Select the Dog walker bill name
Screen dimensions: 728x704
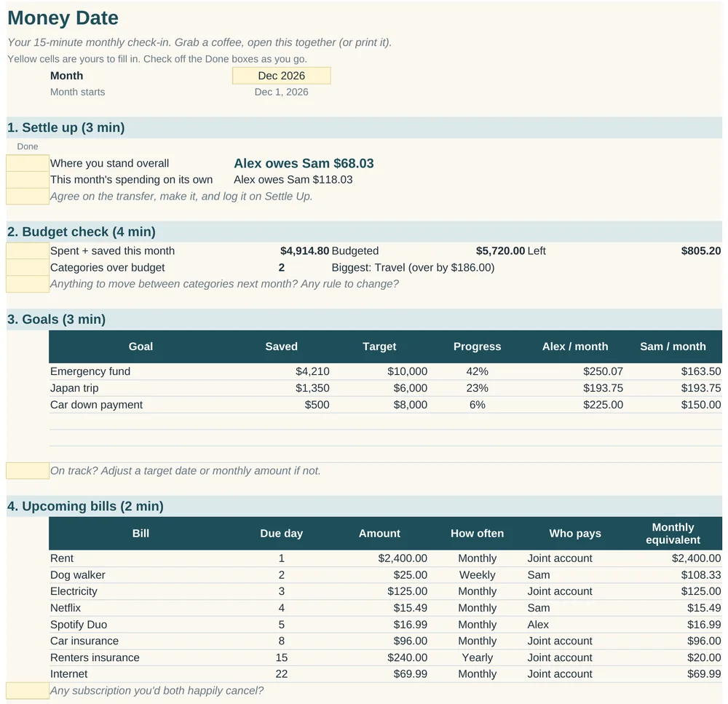(78, 575)
